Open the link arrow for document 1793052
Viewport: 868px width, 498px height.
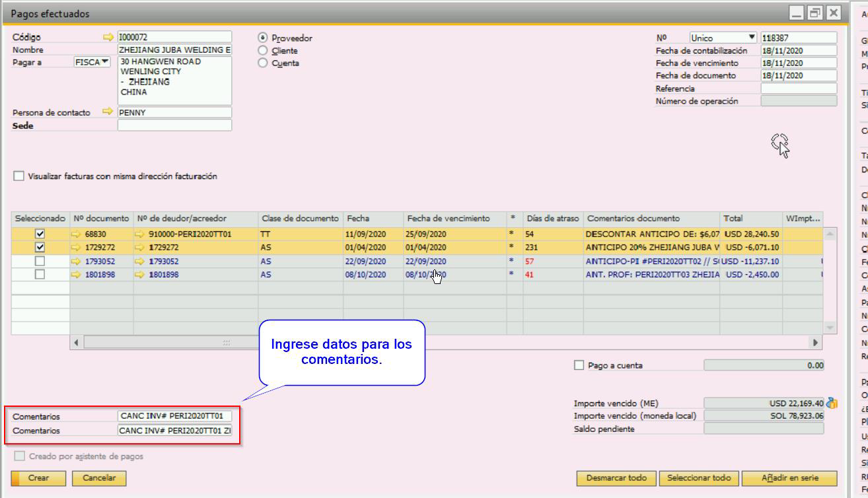pyautogui.click(x=77, y=262)
